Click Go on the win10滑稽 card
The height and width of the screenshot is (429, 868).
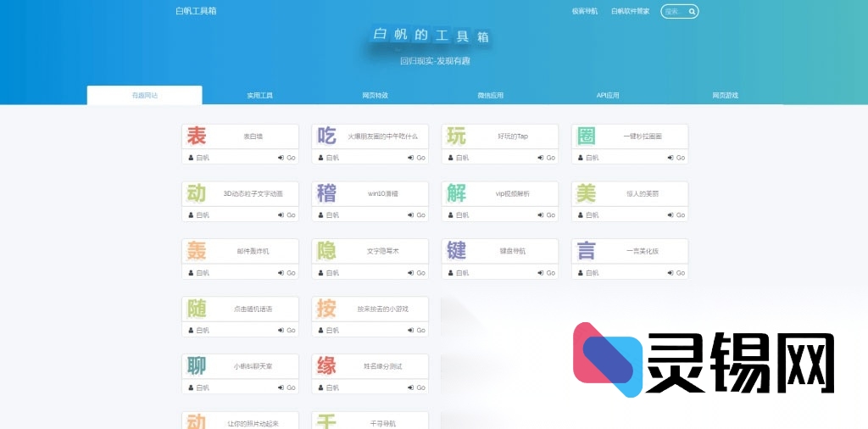[x=417, y=215]
